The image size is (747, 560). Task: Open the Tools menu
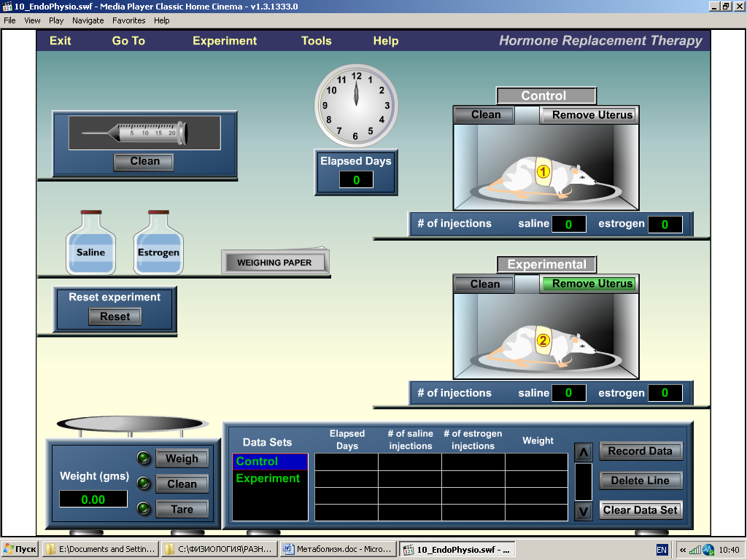pyautogui.click(x=317, y=41)
